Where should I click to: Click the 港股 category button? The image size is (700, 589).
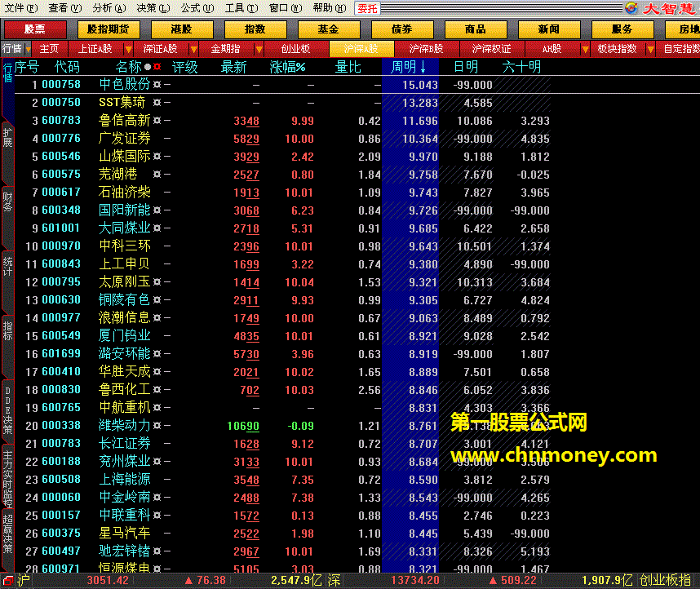point(182,29)
